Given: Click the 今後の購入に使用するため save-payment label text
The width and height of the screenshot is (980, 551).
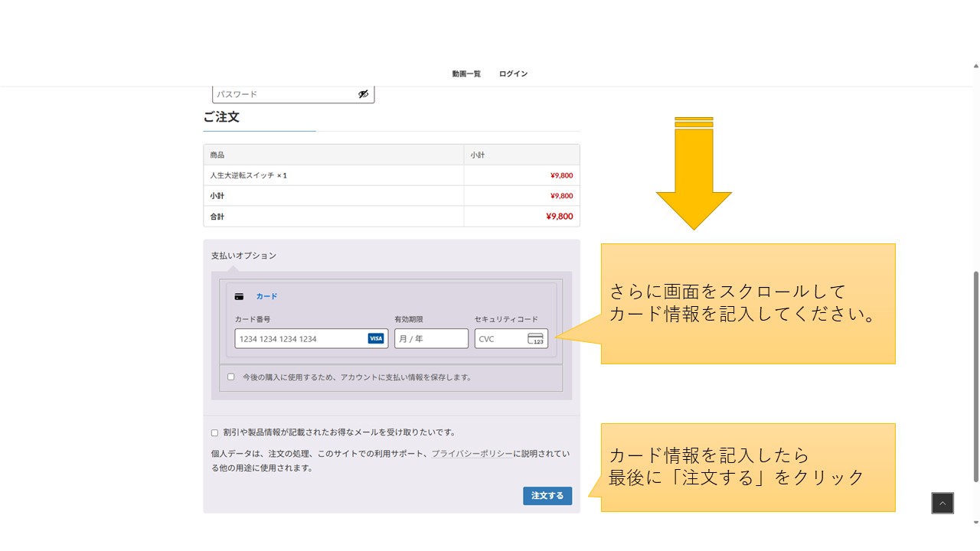Looking at the screenshot, I should (357, 377).
